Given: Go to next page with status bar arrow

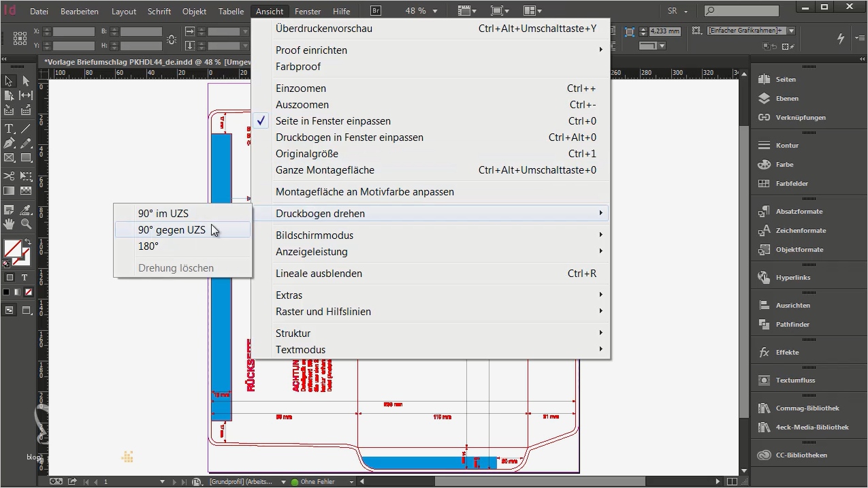Looking at the screenshot, I should coord(175,481).
